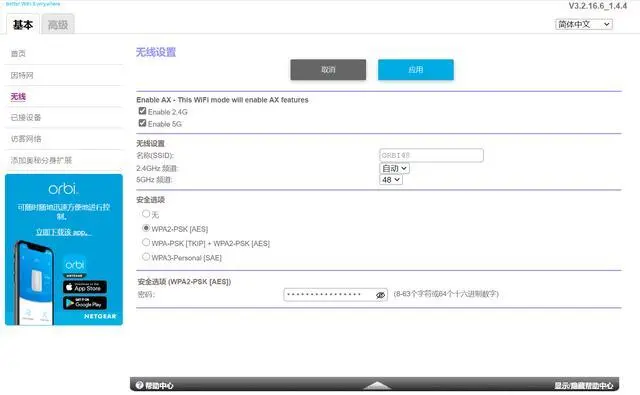Click the help center question mark icon
The width and height of the screenshot is (640, 395).
point(140,385)
